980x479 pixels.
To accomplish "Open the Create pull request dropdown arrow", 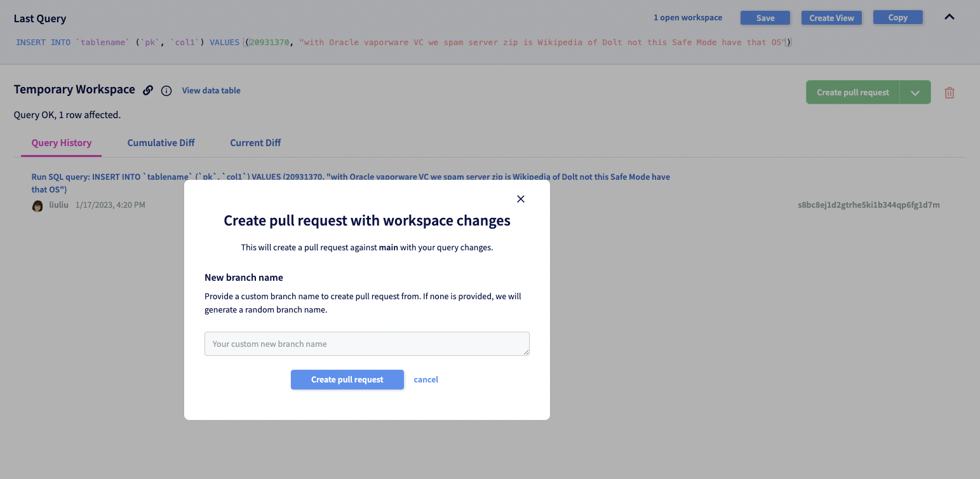I will (915, 92).
